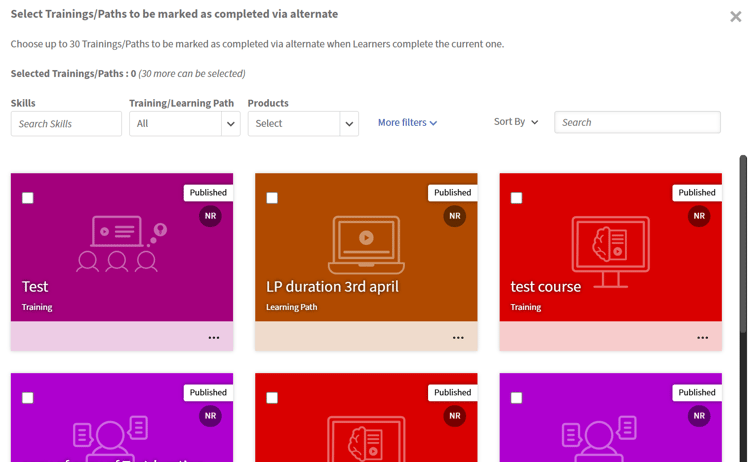750x462 pixels.
Task: Click the classroom icon on Test card
Action: point(121,244)
